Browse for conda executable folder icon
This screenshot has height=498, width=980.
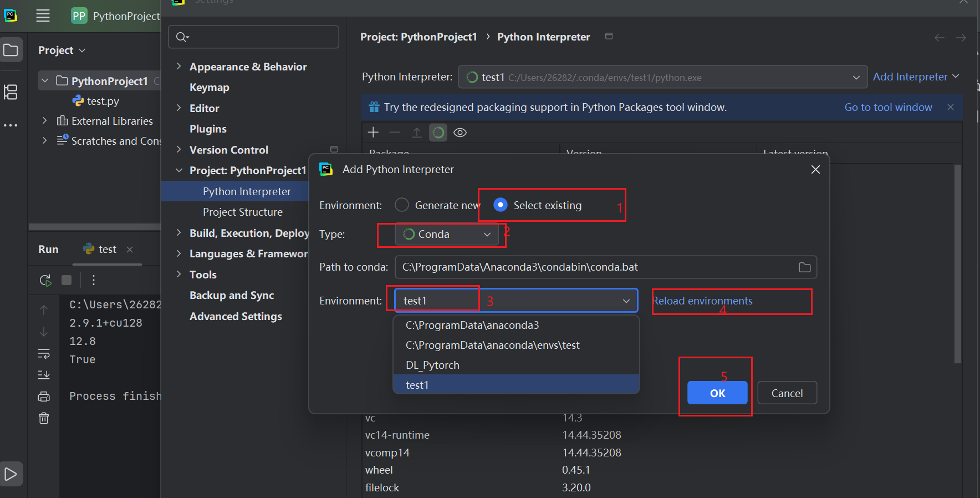pos(805,267)
